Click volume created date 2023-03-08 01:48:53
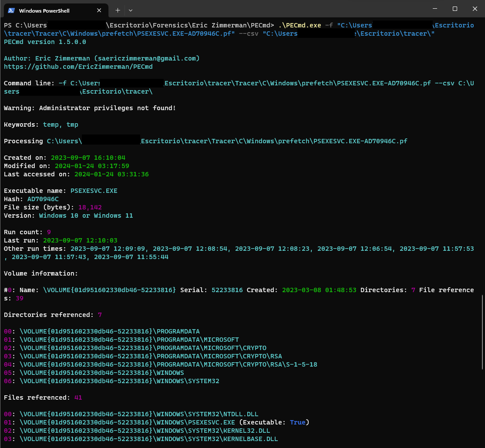Screen dimensions: 485x448 pyautogui.click(x=319, y=290)
